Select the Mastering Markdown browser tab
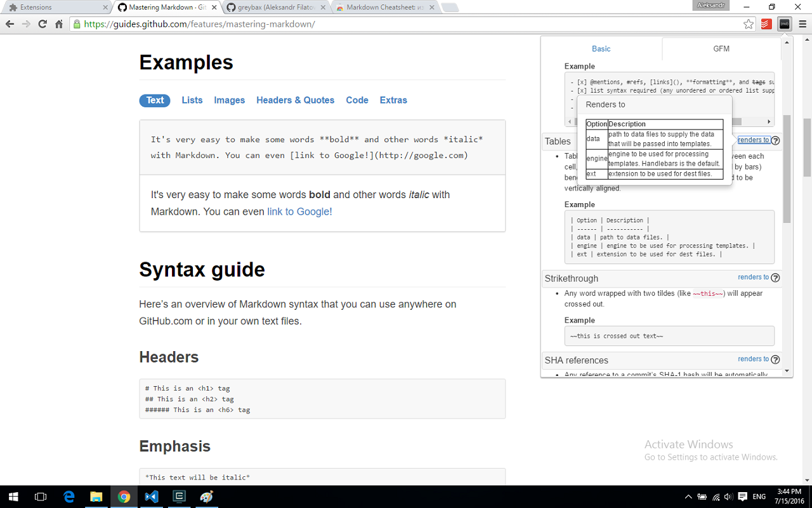 (166, 8)
